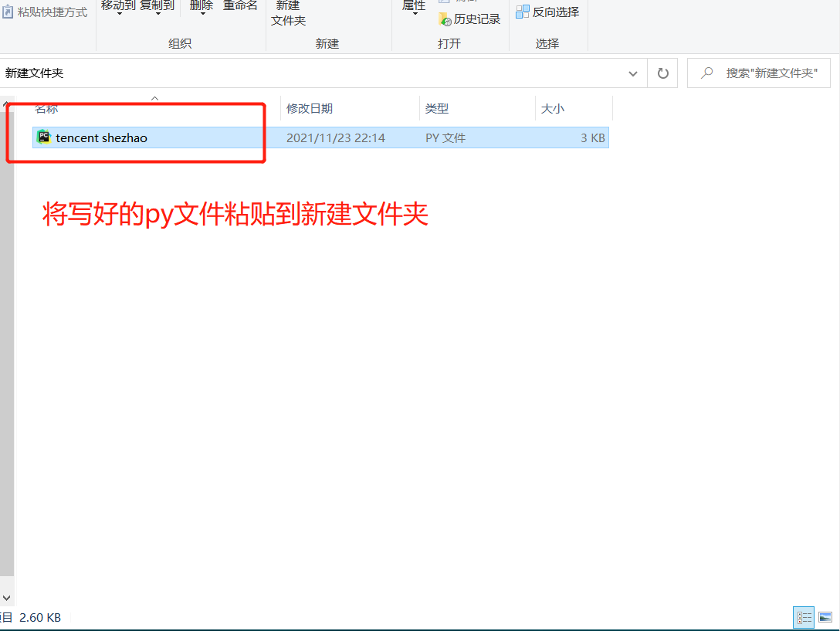This screenshot has height=631, width=840.
Task: Open the Copy to (复制到) dropdown
Action: click(157, 8)
